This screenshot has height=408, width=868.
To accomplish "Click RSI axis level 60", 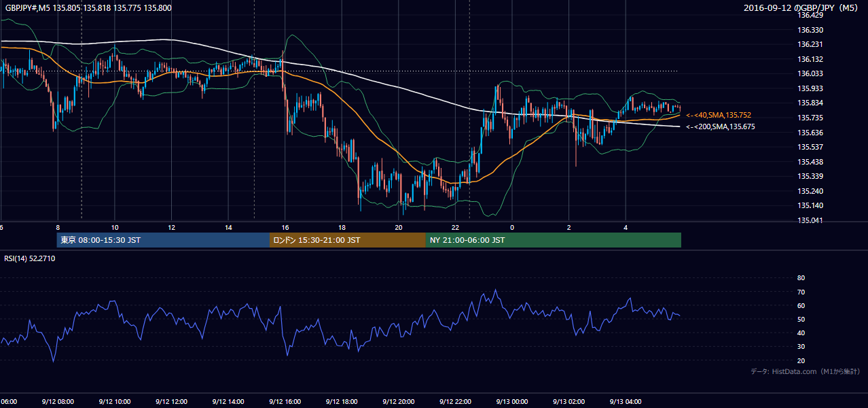I will point(801,305).
